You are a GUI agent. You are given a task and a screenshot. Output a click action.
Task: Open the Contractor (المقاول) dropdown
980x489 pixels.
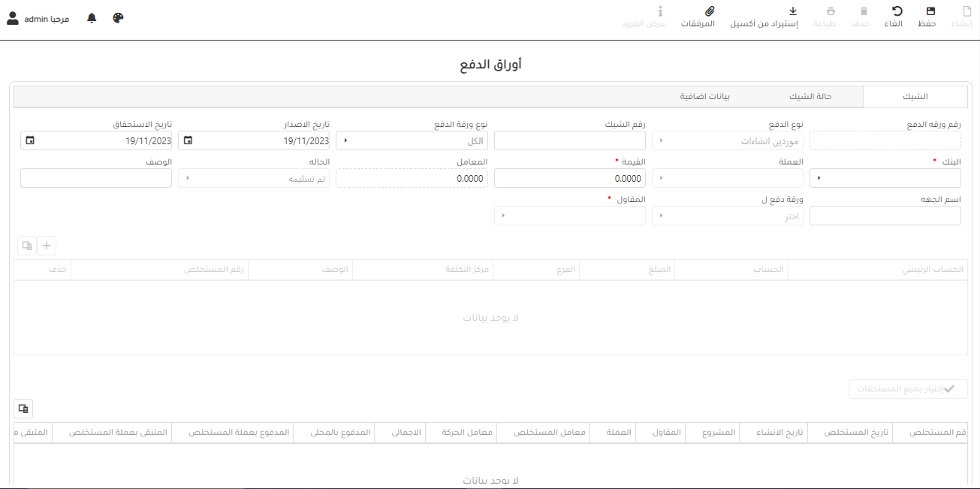coord(503,216)
